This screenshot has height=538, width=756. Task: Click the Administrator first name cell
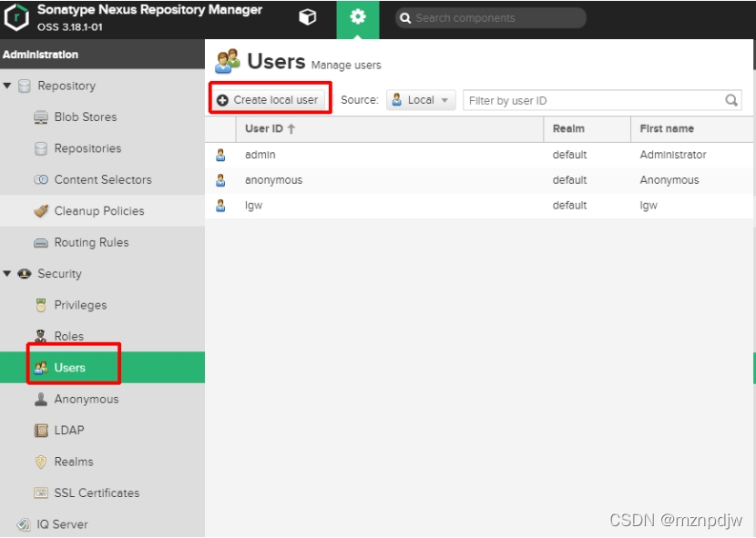click(x=673, y=155)
